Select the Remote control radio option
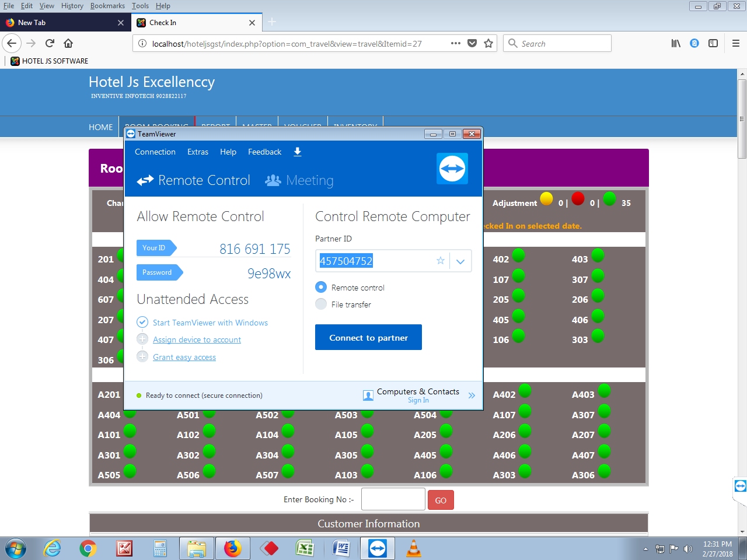 (x=321, y=287)
